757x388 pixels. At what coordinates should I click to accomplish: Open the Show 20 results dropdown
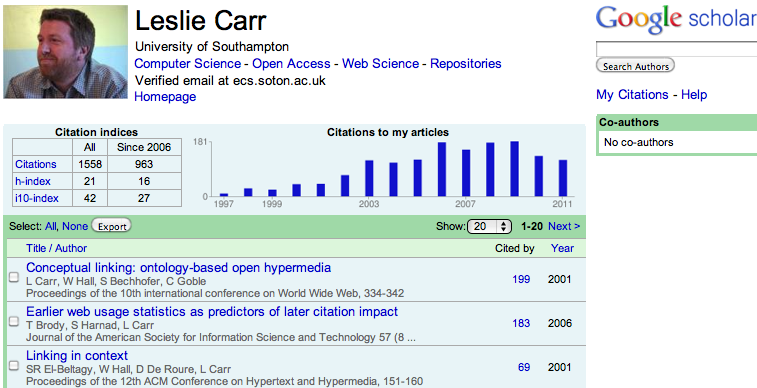(489, 226)
